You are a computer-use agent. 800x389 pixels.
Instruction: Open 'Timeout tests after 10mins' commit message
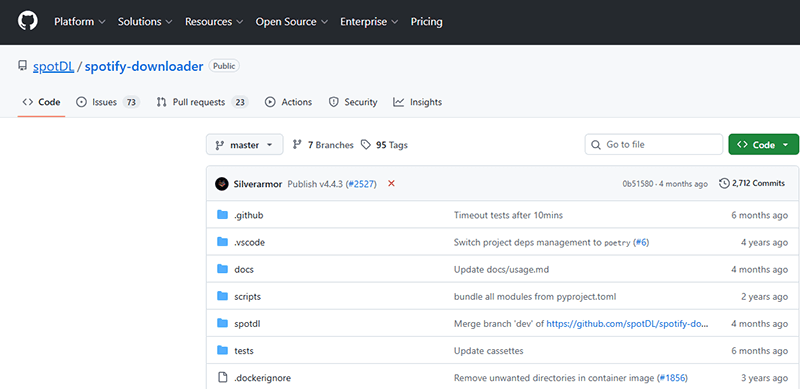click(508, 215)
